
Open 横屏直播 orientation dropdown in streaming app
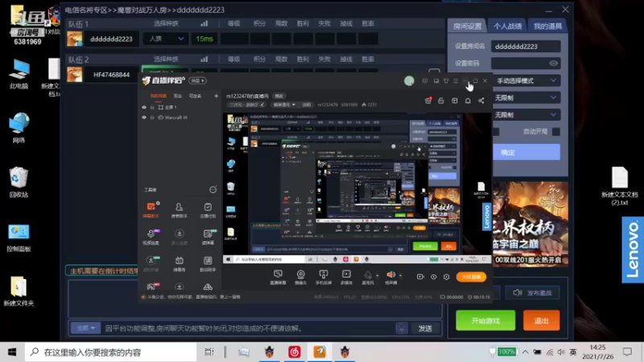click(x=284, y=105)
